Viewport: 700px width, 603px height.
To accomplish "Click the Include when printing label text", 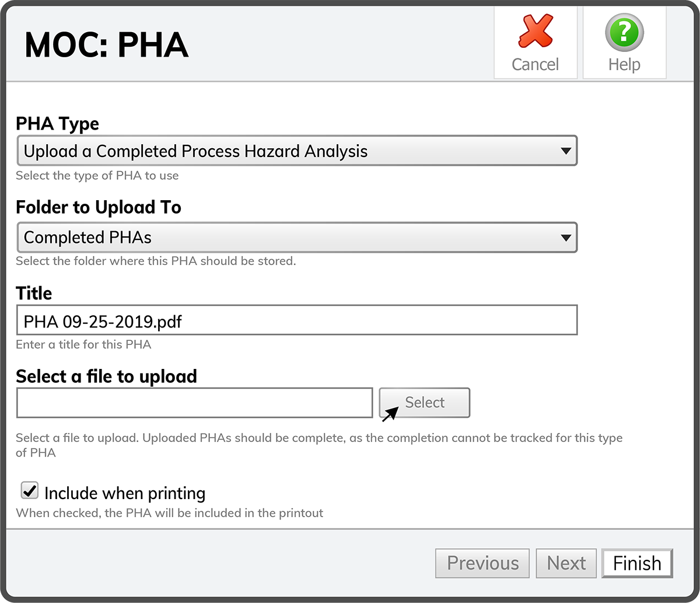I will [x=125, y=493].
